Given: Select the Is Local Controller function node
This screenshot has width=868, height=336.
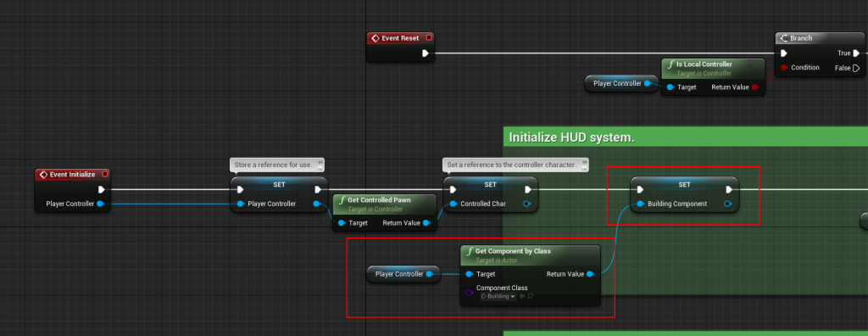Looking at the screenshot, I should tap(713, 77).
